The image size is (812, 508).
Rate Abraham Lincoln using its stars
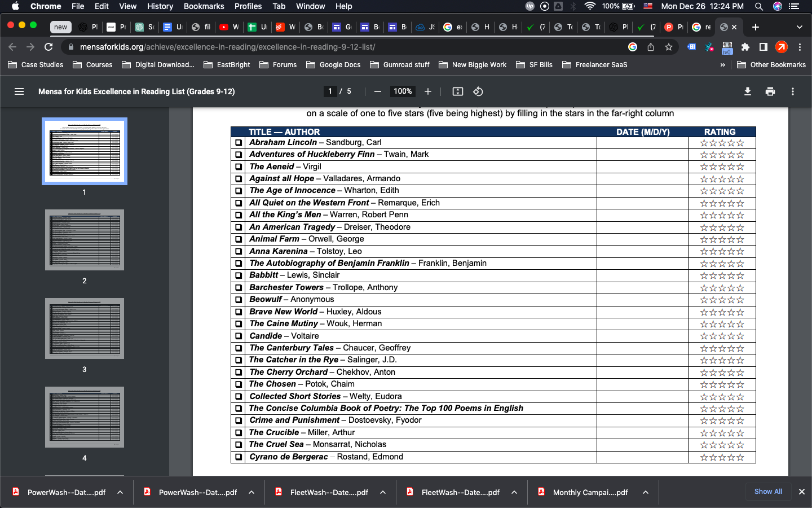(x=722, y=143)
